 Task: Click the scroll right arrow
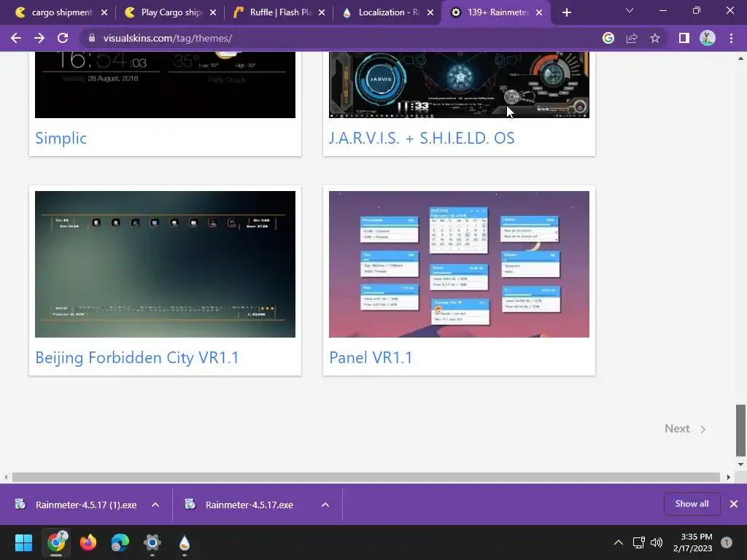click(x=728, y=477)
